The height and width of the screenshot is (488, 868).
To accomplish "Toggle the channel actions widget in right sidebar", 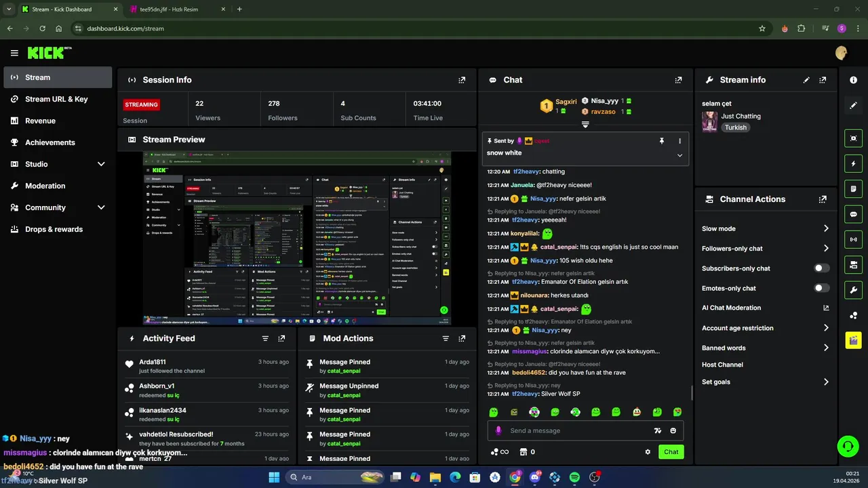I will (x=853, y=264).
